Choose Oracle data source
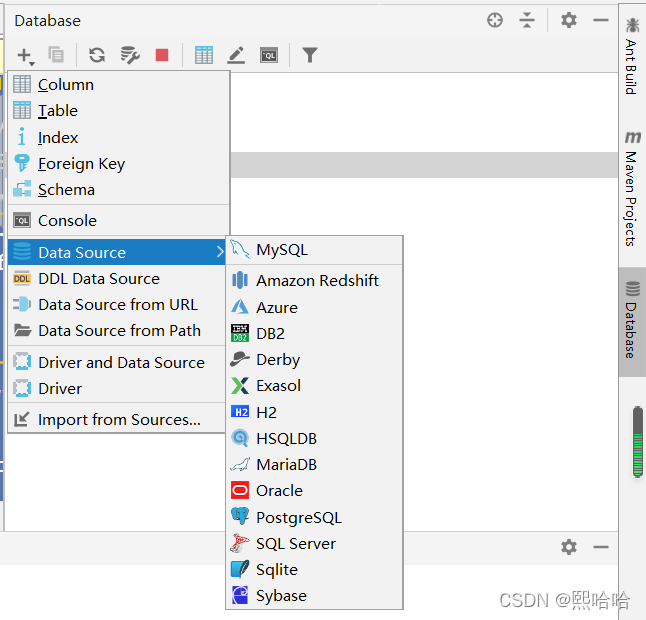Screen dimensions: 646x620 (314, 491)
